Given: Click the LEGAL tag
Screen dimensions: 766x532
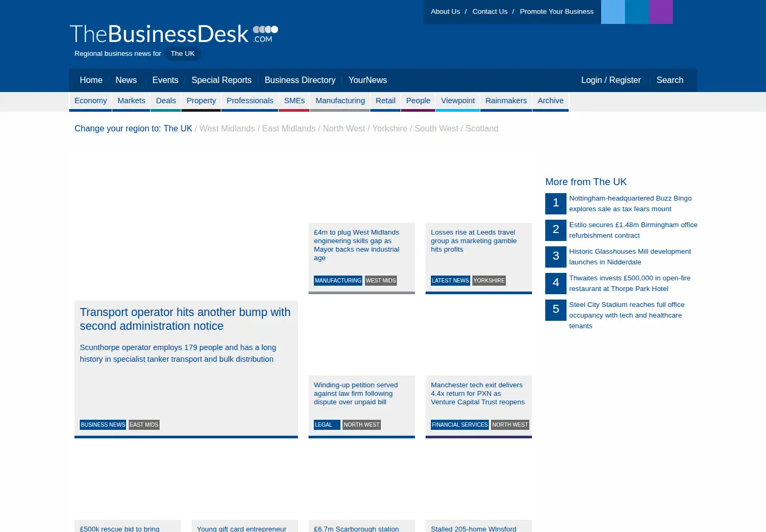Looking at the screenshot, I should pos(327,425).
